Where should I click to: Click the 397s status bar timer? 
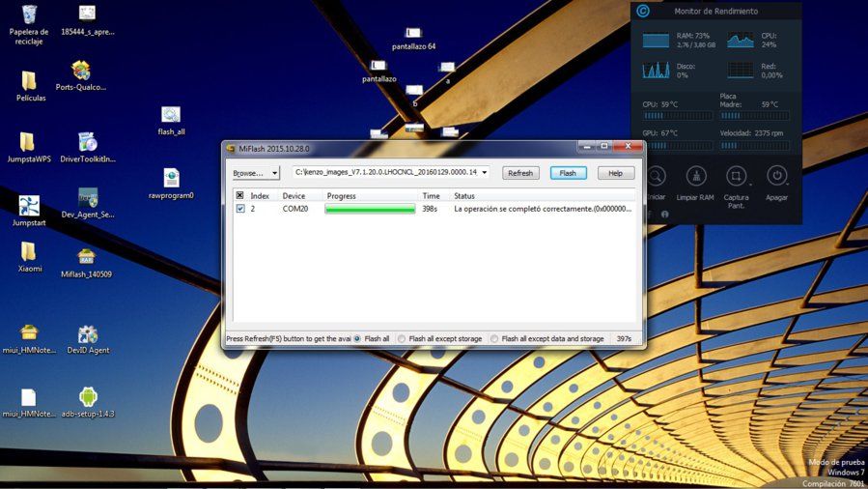pos(624,338)
